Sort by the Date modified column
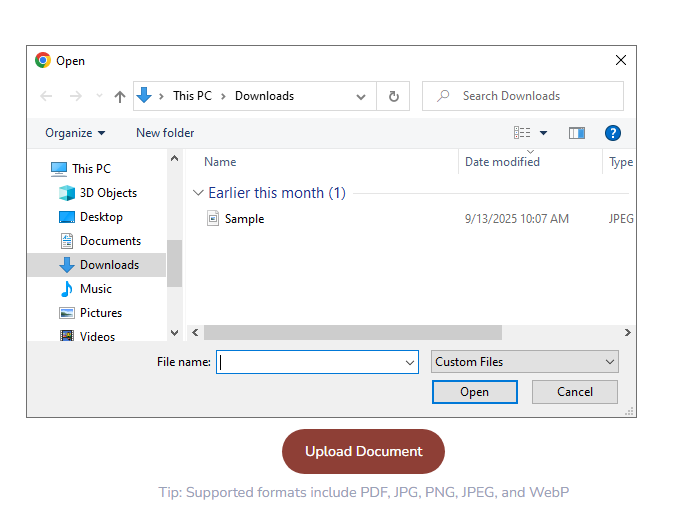682x515 pixels. pos(502,162)
